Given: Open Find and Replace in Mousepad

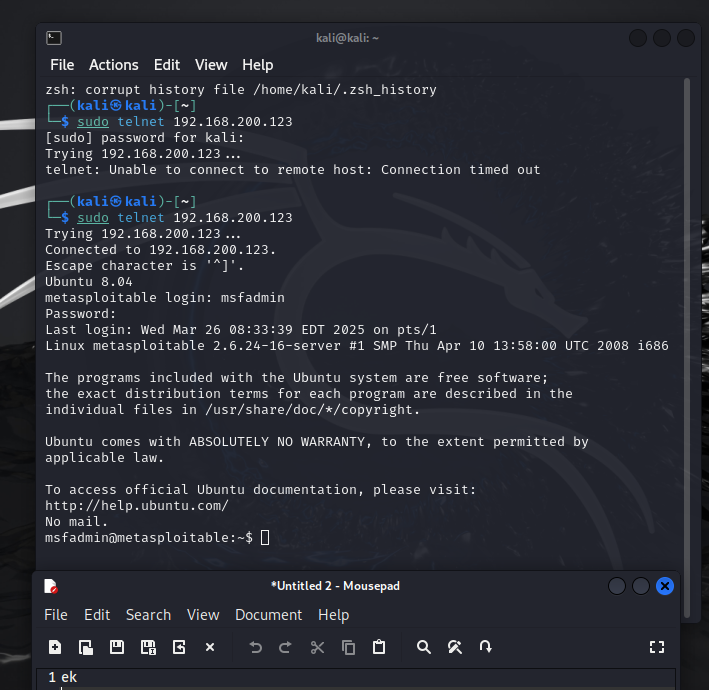Looking at the screenshot, I should tap(455, 647).
